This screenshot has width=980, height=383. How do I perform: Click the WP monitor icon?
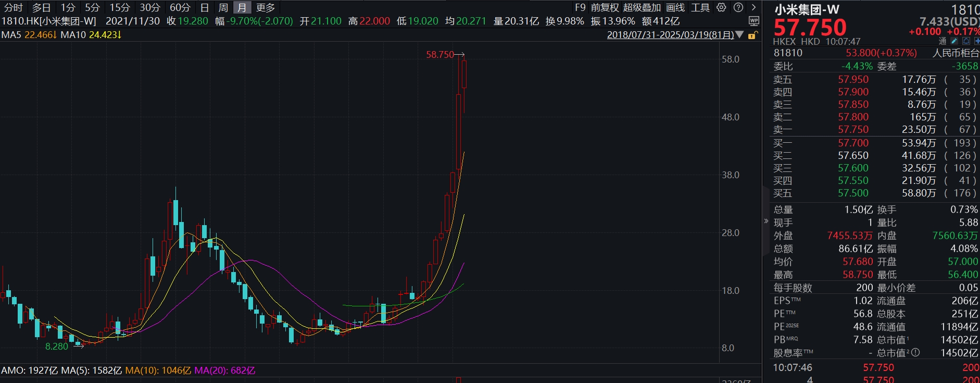[x=753, y=21]
